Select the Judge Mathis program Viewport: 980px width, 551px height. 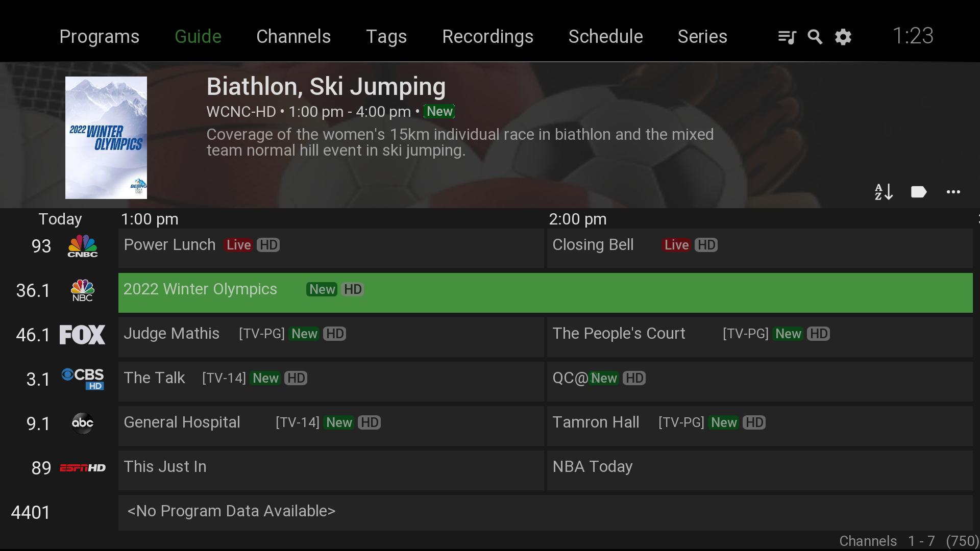click(x=331, y=337)
